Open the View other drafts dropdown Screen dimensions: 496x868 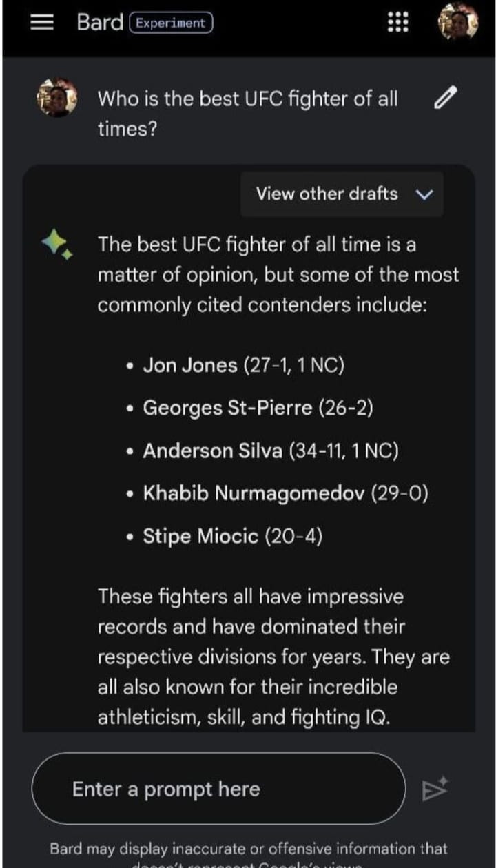point(342,194)
